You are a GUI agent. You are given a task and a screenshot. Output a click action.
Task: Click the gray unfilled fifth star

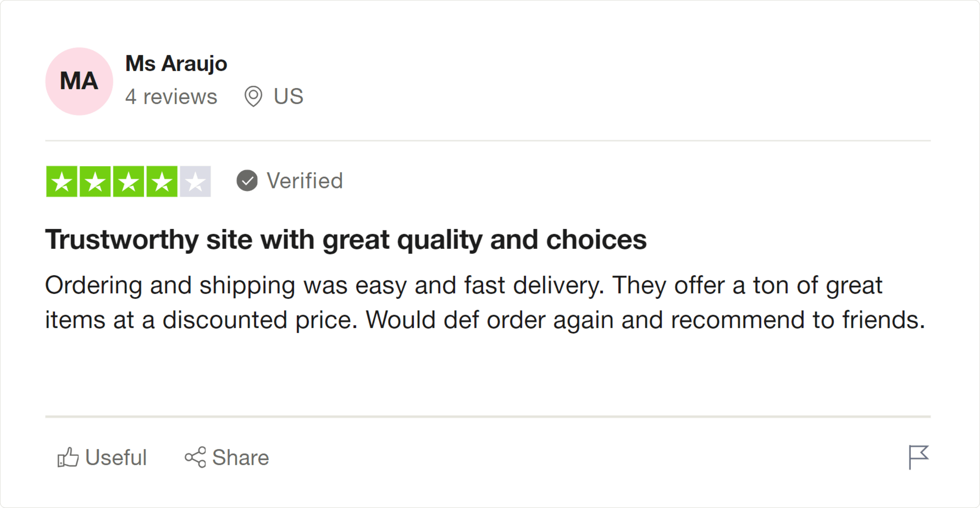[196, 181]
